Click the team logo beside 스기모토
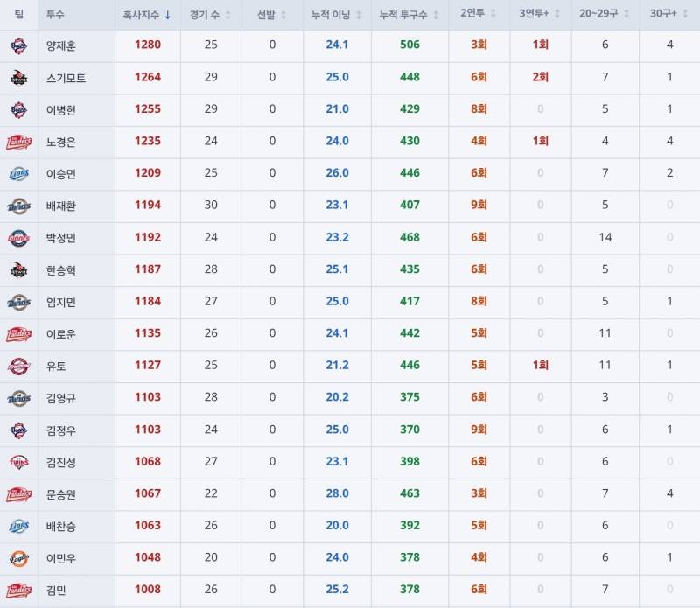 (18, 78)
